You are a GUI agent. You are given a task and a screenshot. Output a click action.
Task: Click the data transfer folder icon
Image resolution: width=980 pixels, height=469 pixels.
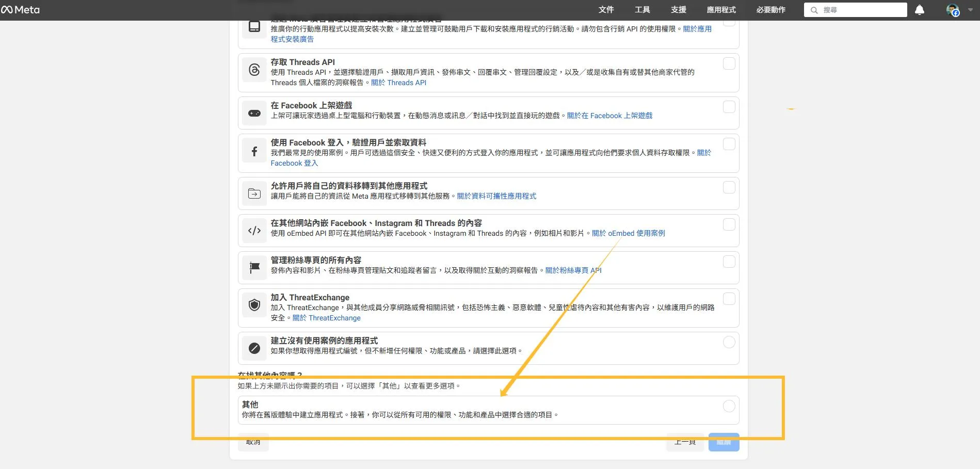254,193
